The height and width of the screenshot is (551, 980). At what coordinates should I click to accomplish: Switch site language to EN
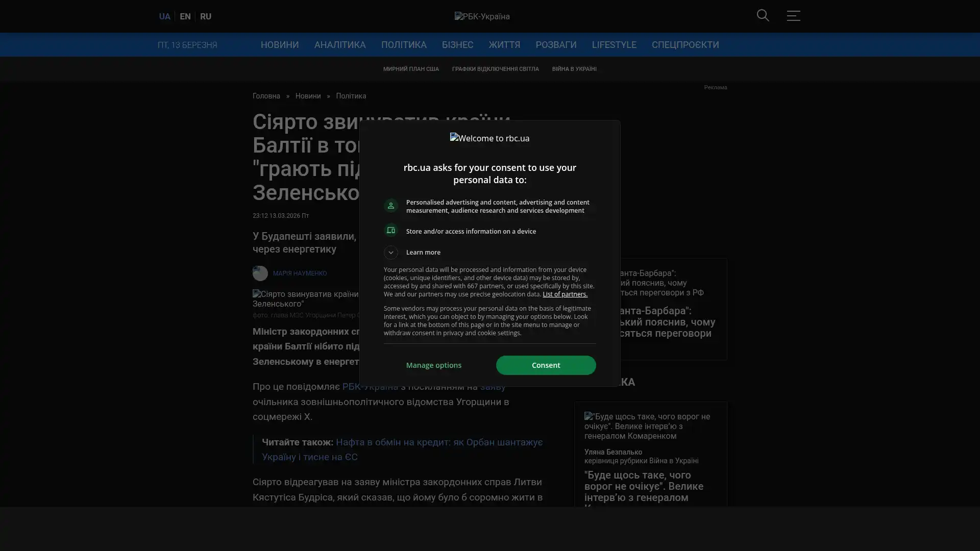pyautogui.click(x=185, y=17)
